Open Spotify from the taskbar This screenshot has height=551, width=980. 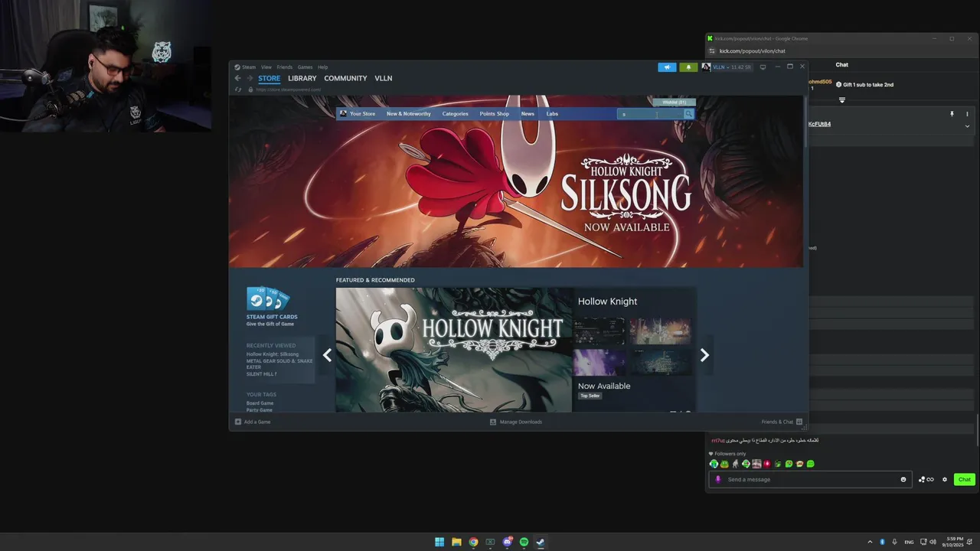(x=524, y=542)
